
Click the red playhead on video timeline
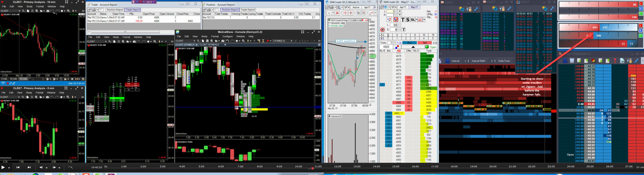point(313,169)
